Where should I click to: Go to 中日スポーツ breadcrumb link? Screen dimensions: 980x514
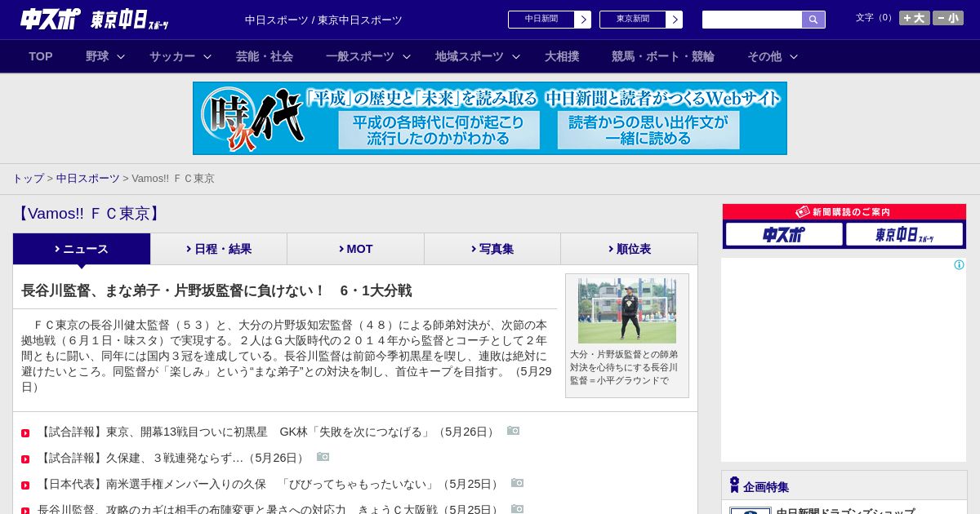[x=88, y=178]
